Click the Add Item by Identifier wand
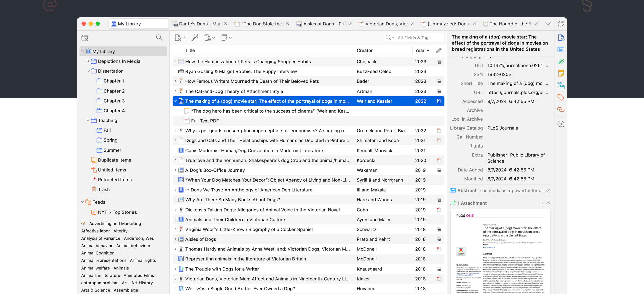Viewport: 644px width, 294px height. tap(195, 38)
